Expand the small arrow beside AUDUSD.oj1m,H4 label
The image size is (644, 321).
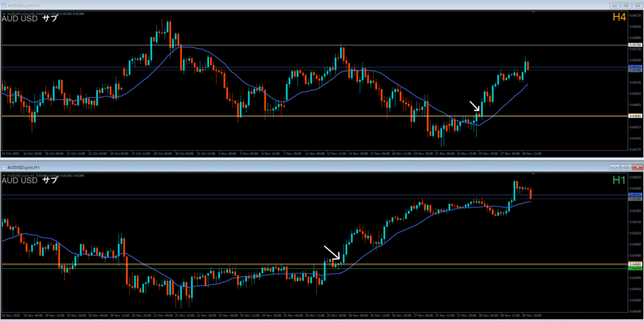click(x=4, y=14)
